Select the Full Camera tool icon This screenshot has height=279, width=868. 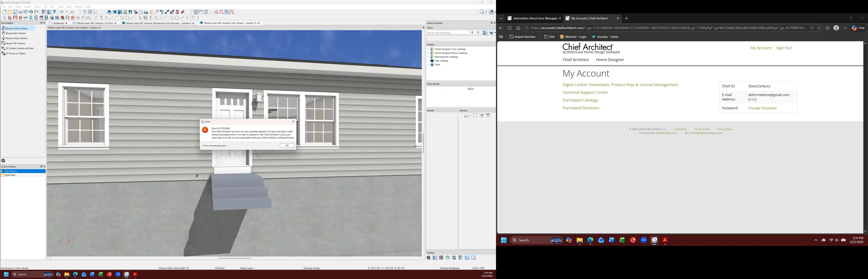pyautogui.click(x=115, y=12)
